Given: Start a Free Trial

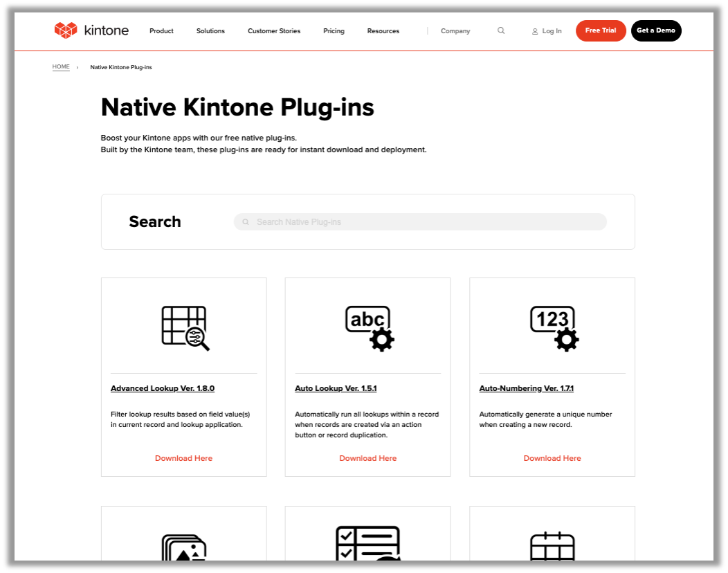Looking at the screenshot, I should 600,30.
